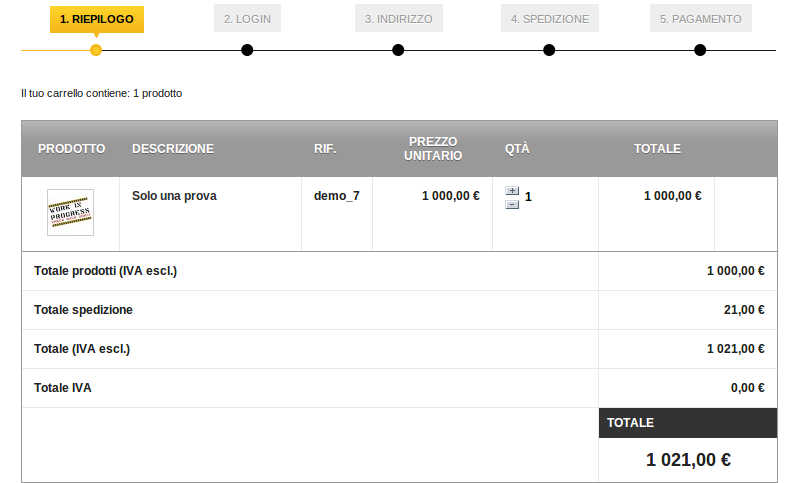The image size is (788, 483).
Task: Go to the 3. Indirizzo step
Action: tap(399, 19)
